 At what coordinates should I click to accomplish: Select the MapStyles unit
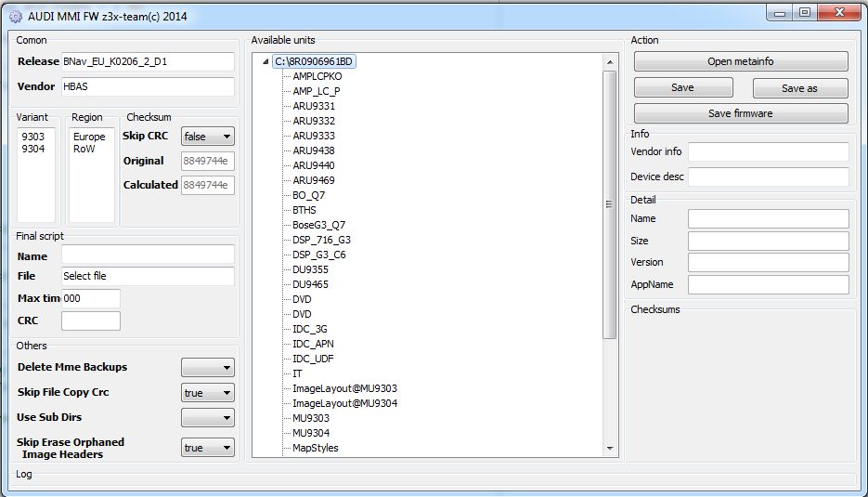coord(316,448)
